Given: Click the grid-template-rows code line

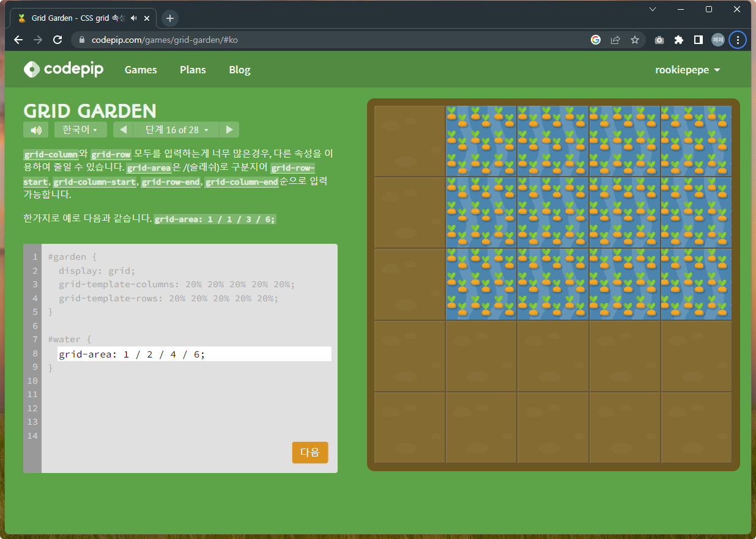Looking at the screenshot, I should [168, 298].
